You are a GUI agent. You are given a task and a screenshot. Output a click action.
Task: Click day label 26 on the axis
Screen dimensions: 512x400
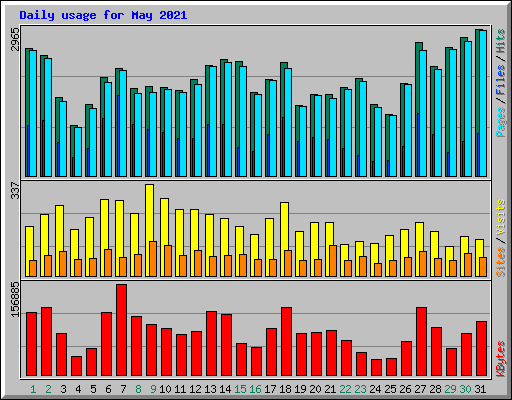tap(405, 389)
